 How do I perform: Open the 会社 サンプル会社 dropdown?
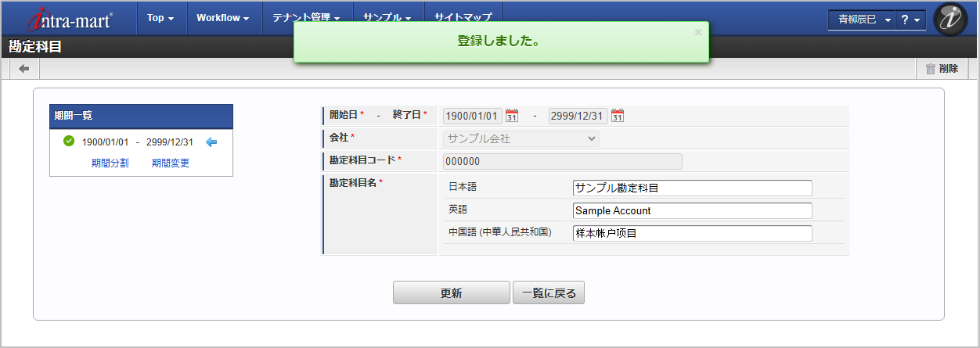[x=521, y=138]
